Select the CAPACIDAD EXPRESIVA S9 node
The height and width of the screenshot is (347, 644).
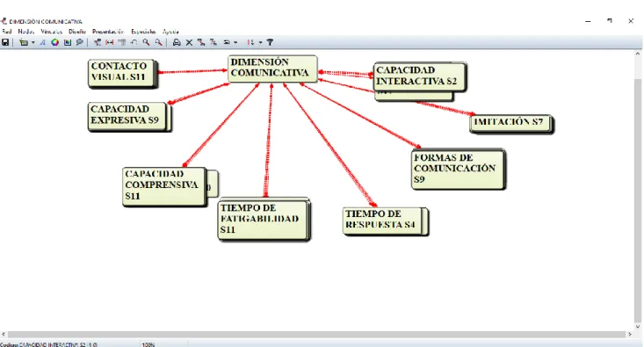click(127, 116)
